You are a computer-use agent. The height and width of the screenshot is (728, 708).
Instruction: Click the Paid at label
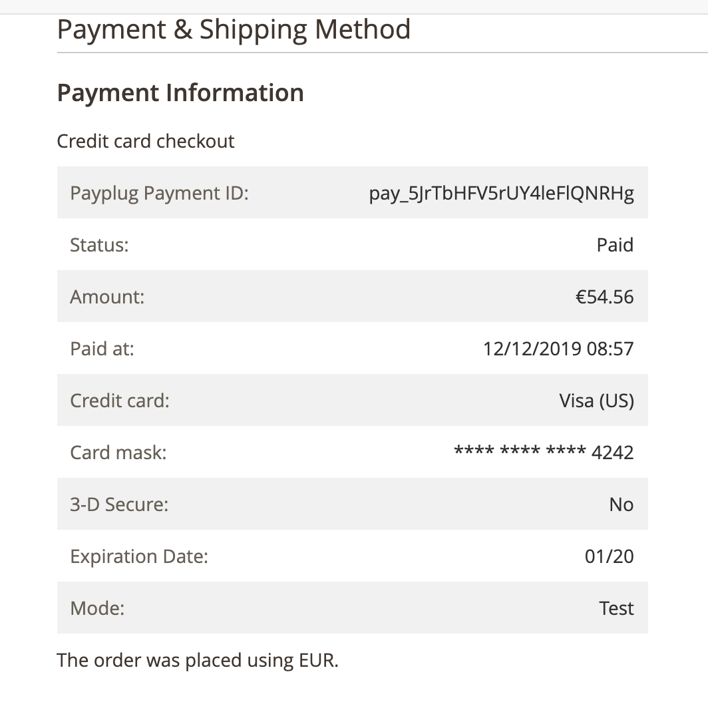coord(102,349)
